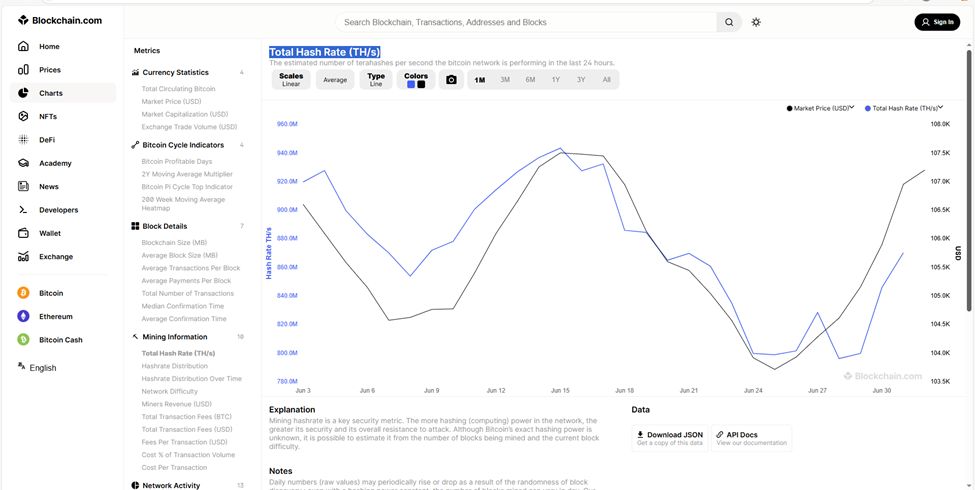
Task: Open API Docs link
Action: click(751, 438)
